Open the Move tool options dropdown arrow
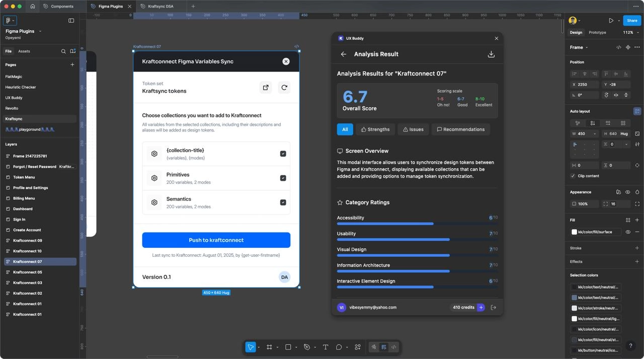Screen dimensions: 644x359 (x=259, y=347)
